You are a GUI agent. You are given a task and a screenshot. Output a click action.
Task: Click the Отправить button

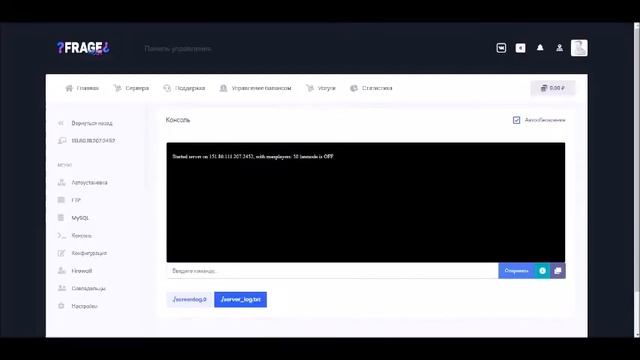pyautogui.click(x=516, y=271)
